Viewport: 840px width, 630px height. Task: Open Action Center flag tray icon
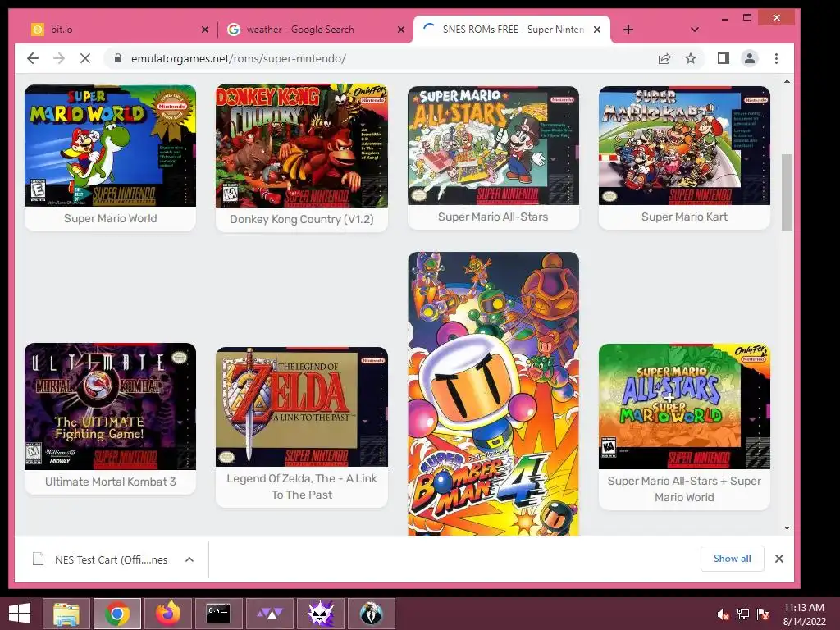point(763,614)
